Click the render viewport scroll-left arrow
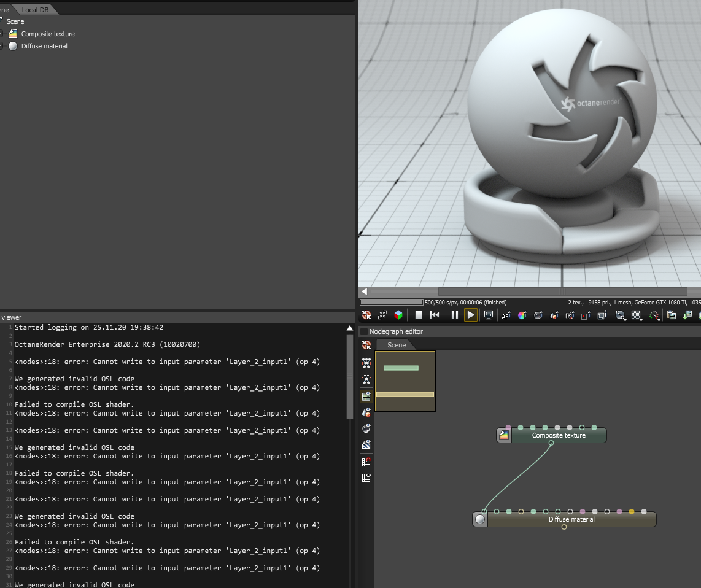 tap(365, 292)
